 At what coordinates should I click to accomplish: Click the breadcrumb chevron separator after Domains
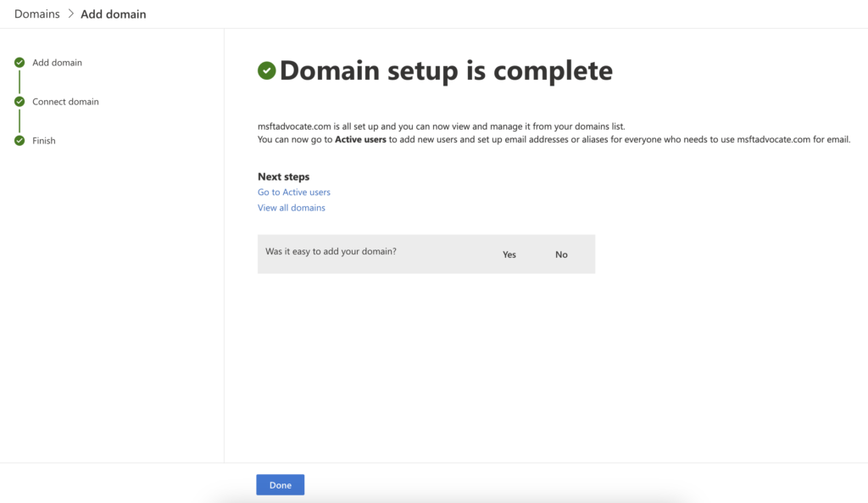70,14
